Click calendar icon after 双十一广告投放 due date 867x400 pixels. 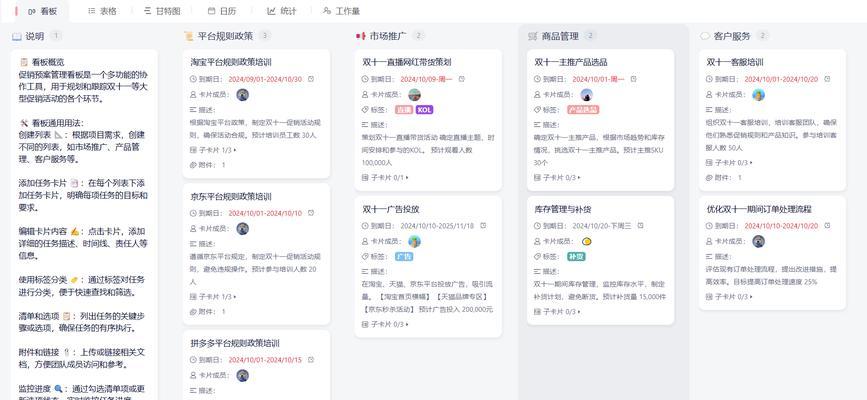pos(483,226)
